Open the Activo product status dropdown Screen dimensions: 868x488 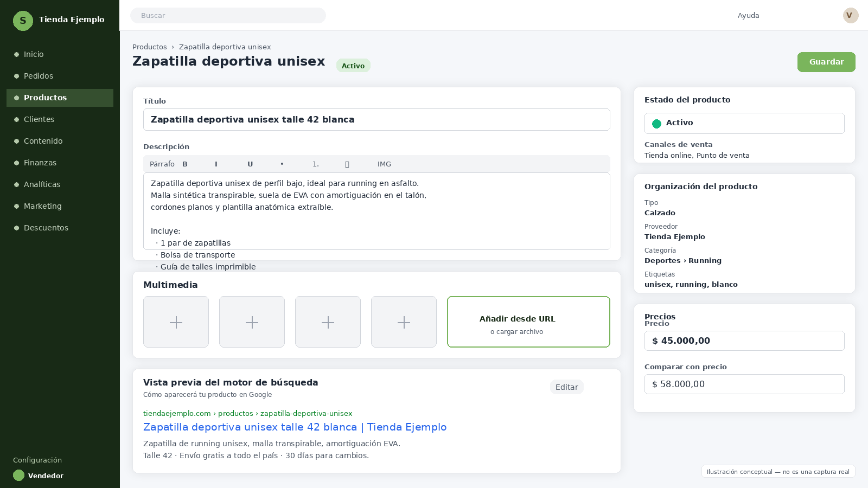click(x=744, y=123)
